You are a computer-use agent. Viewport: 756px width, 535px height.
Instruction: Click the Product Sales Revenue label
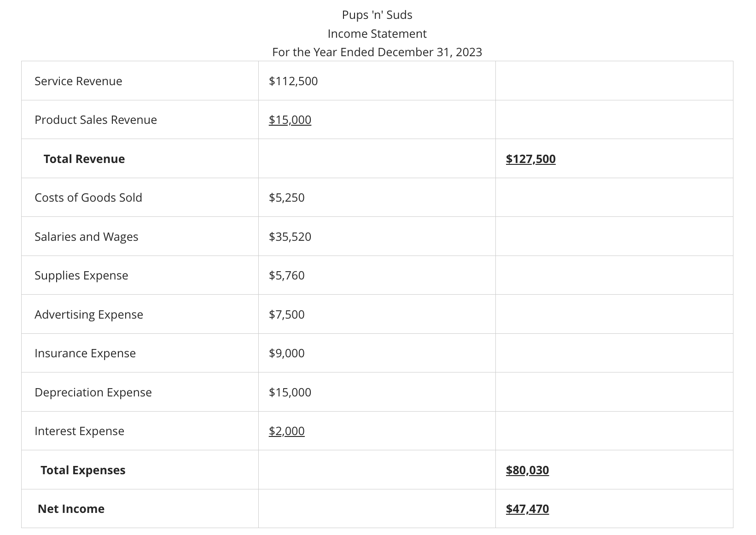pos(96,120)
